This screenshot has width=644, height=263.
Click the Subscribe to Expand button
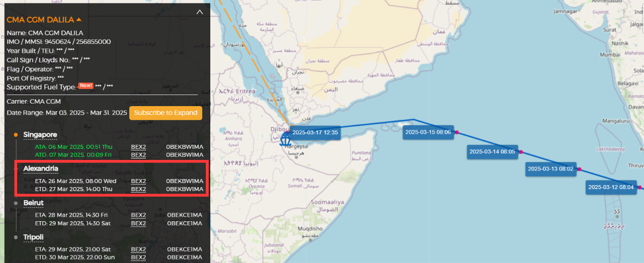[166, 113]
